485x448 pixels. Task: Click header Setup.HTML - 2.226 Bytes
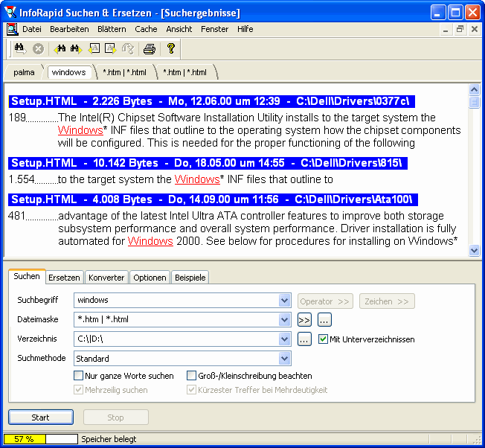click(211, 101)
